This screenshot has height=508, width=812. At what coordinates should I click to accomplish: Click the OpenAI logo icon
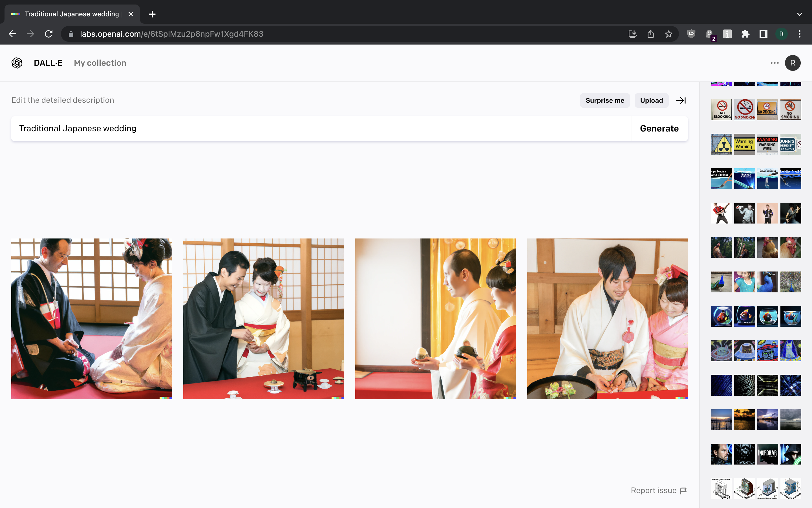pyautogui.click(x=17, y=63)
